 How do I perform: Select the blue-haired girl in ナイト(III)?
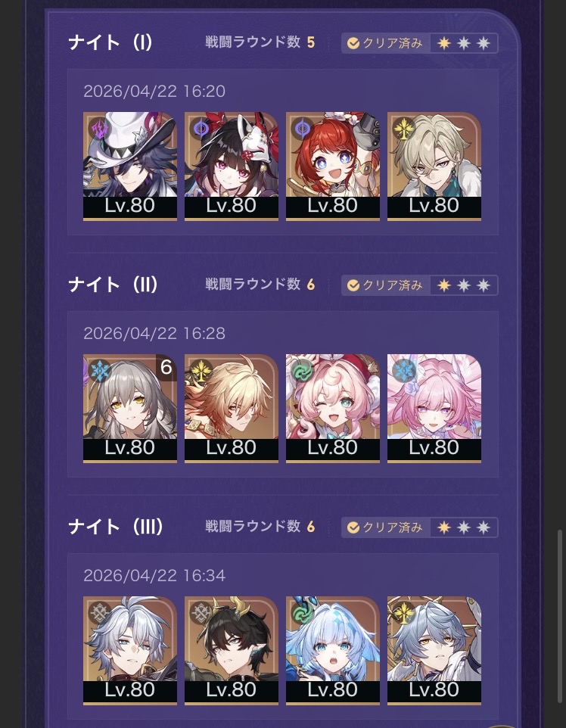pos(332,651)
